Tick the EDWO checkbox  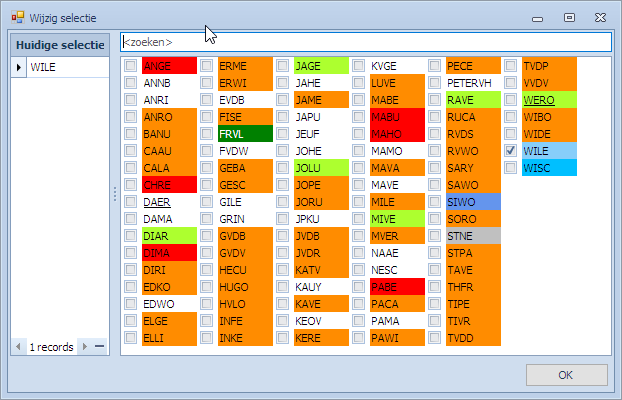[x=131, y=304]
